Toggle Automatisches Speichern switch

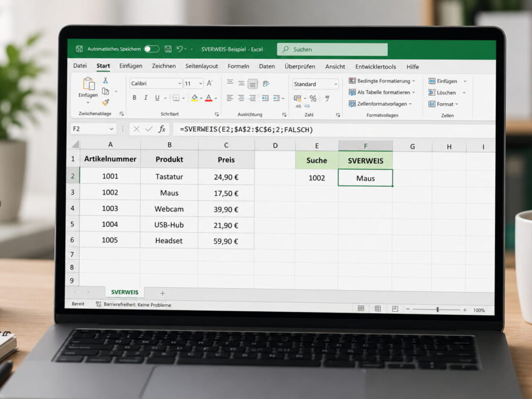pos(151,49)
